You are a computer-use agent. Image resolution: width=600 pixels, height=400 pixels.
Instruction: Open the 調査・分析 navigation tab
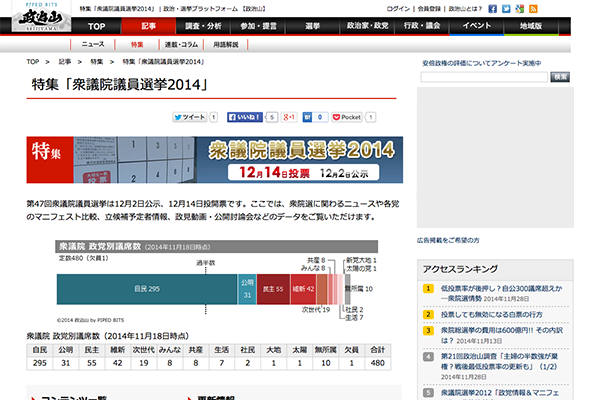click(x=203, y=25)
